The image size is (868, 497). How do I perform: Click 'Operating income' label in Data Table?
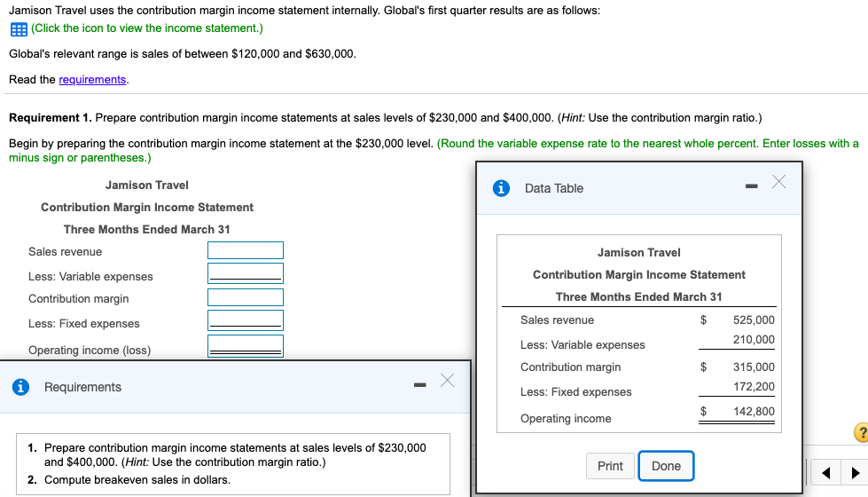[x=566, y=418]
